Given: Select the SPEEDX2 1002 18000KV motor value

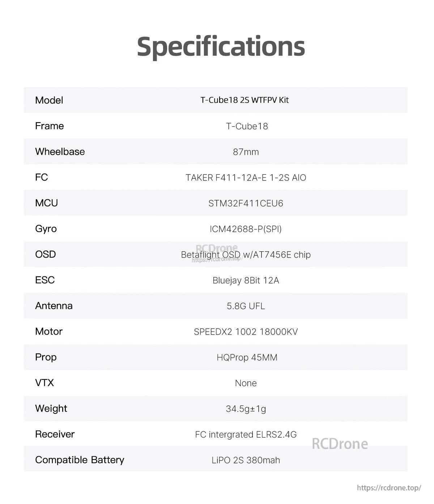Looking at the screenshot, I should (246, 332).
